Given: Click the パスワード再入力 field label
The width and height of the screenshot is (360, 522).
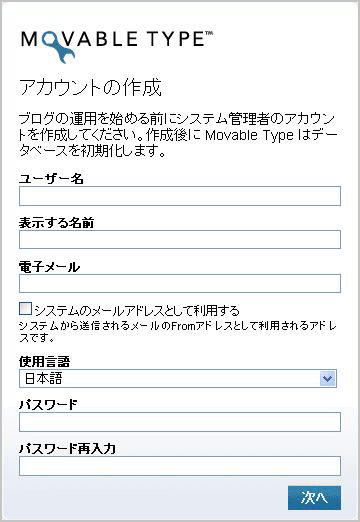Looking at the screenshot, I should (x=67, y=449).
